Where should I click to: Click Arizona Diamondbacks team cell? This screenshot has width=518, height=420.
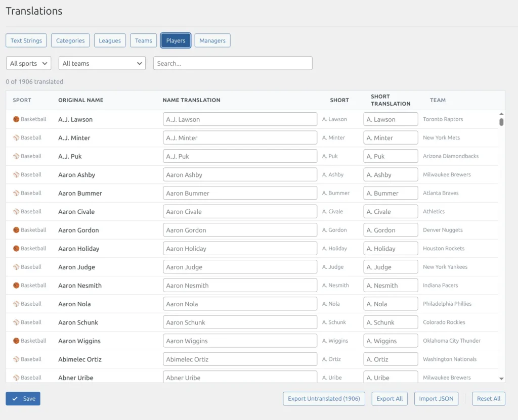click(x=451, y=156)
